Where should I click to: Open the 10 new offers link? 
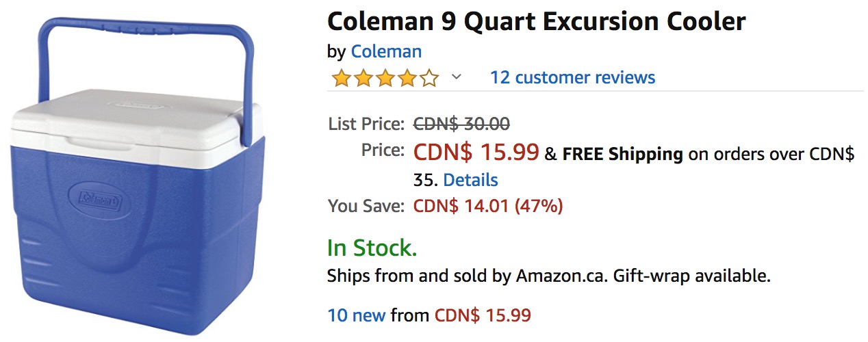click(x=357, y=315)
